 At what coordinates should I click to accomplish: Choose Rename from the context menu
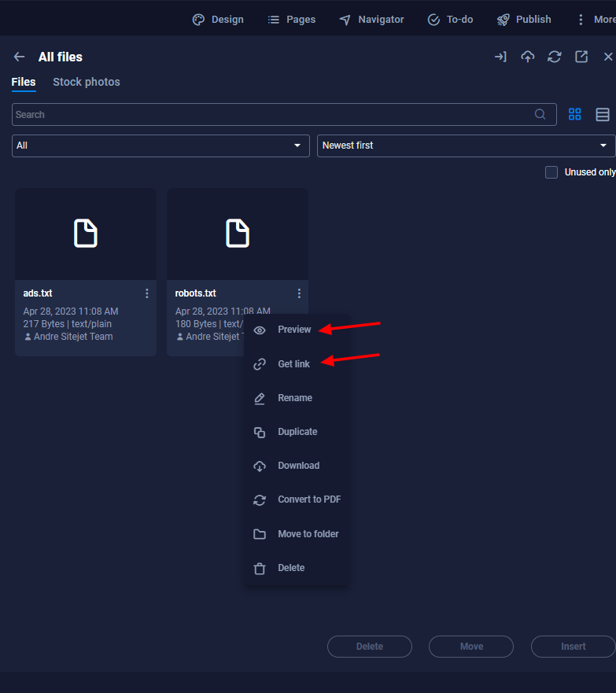click(x=295, y=398)
